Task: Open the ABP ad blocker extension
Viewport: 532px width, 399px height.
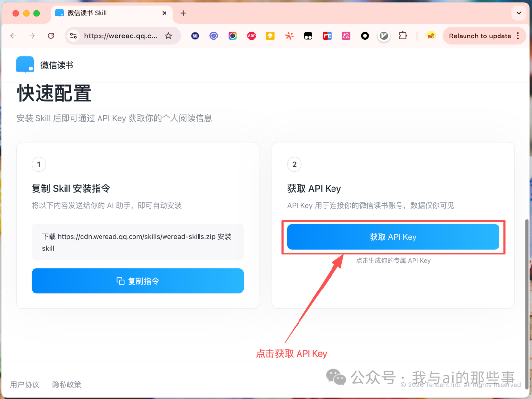Action: [251, 36]
